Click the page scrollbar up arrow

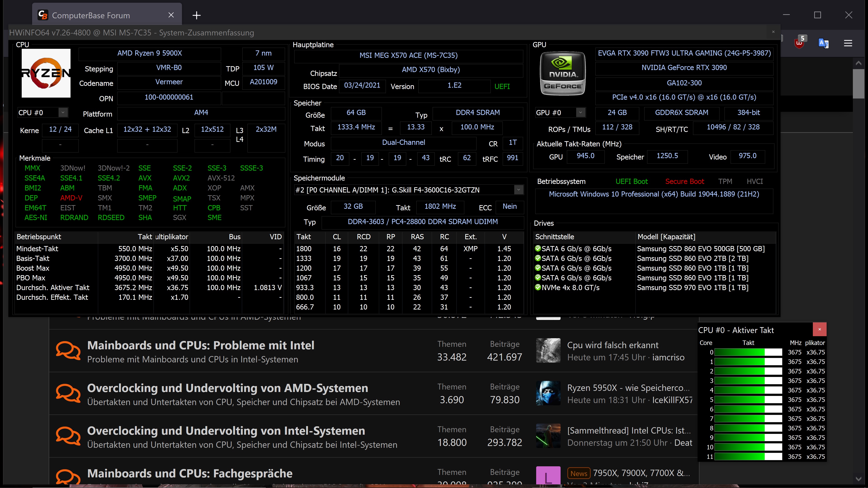click(x=858, y=63)
